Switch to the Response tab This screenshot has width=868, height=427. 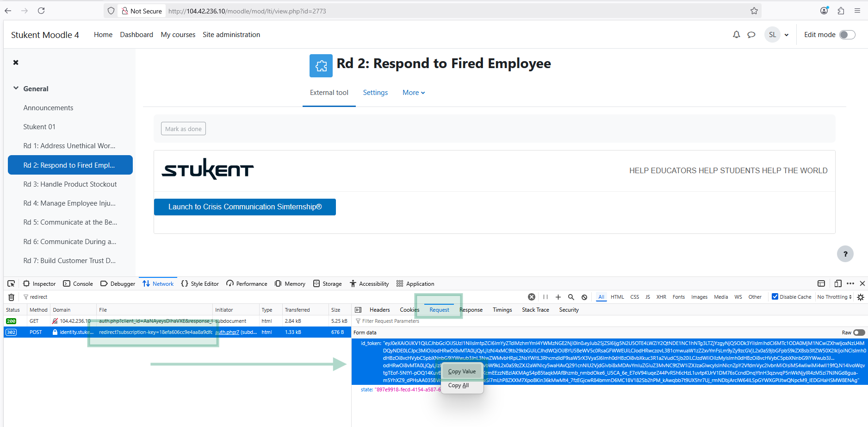[471, 310]
